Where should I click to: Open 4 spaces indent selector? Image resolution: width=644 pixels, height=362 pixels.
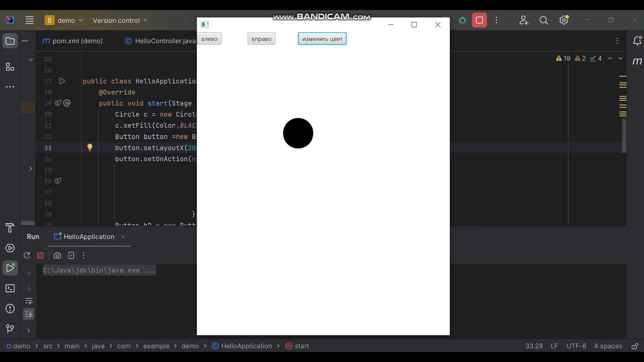coord(608,346)
